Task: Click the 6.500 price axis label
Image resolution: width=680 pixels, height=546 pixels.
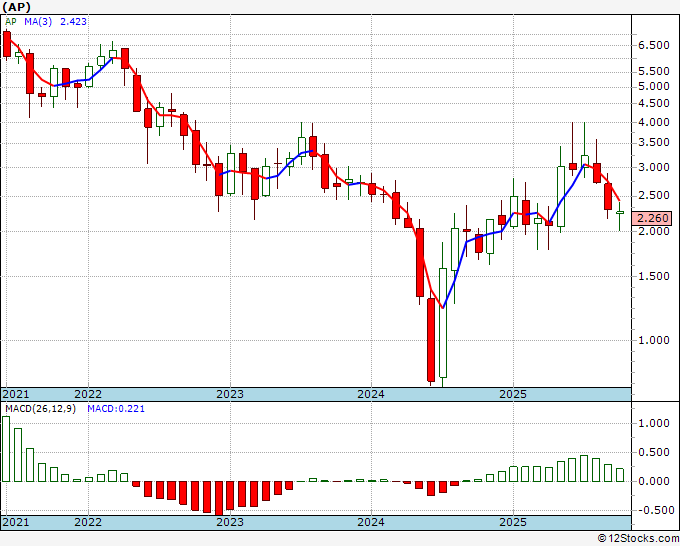Action: click(654, 46)
